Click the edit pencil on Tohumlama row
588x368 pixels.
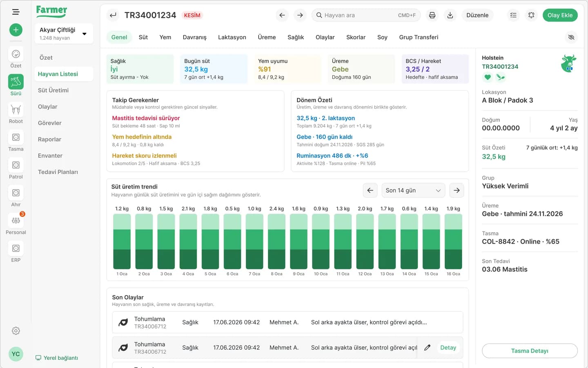[x=427, y=348]
